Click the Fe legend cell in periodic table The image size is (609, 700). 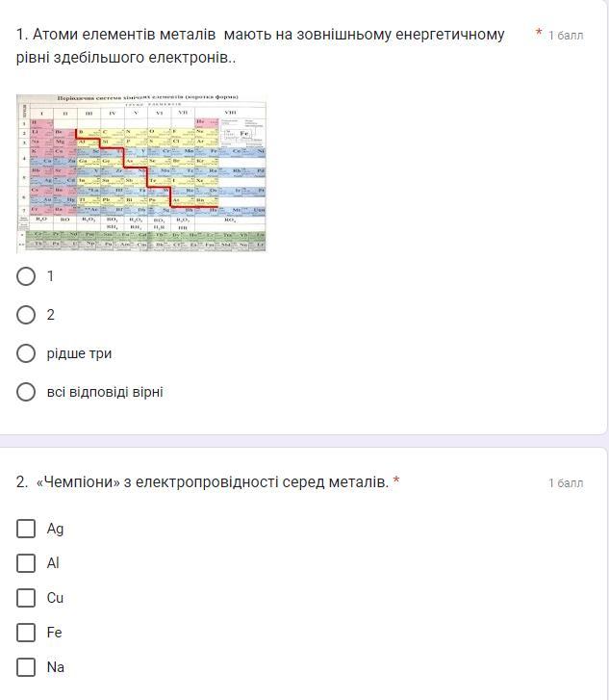click(x=243, y=134)
